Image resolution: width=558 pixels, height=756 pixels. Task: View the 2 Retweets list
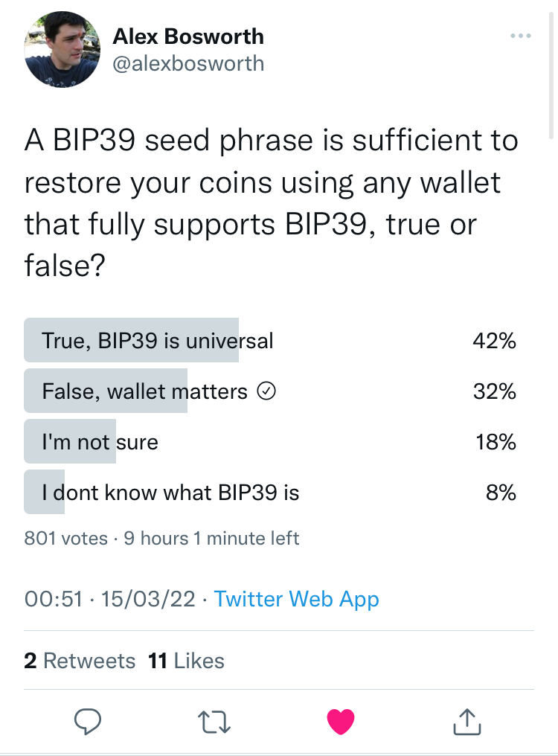coord(80,661)
